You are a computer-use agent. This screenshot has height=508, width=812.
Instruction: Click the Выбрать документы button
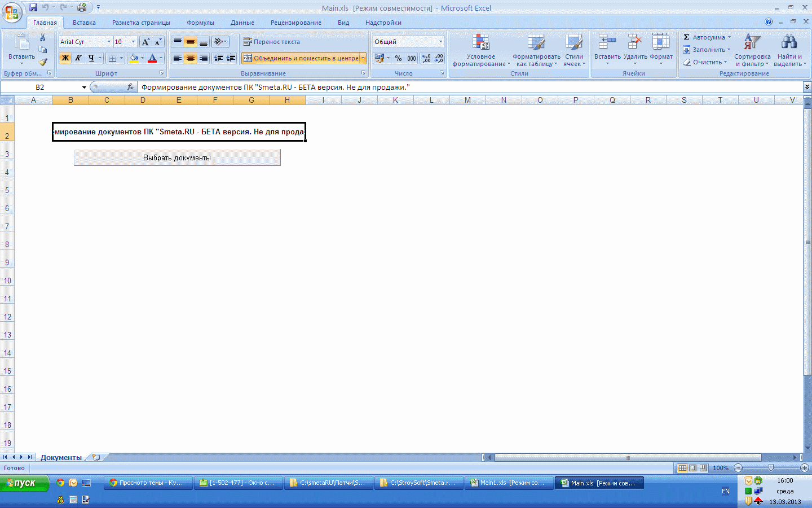coord(177,157)
